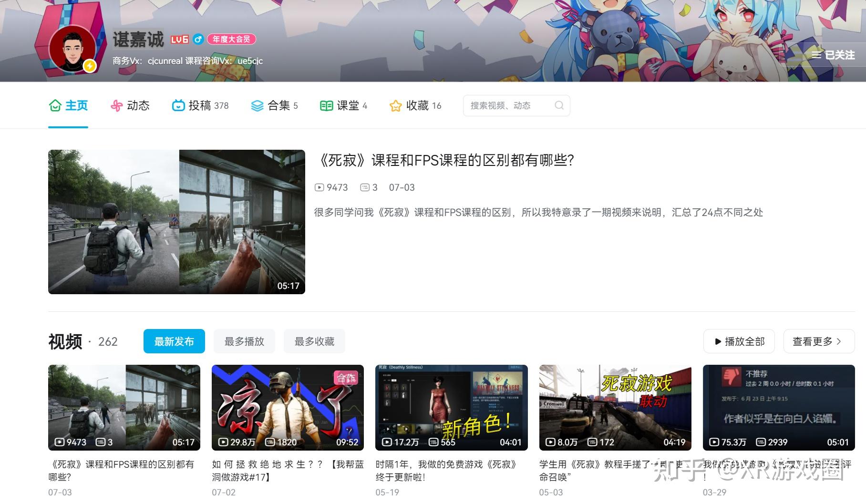The height and width of the screenshot is (504, 866).
Task: Click the classroom book icon next to 课堂
Action: coord(327,105)
